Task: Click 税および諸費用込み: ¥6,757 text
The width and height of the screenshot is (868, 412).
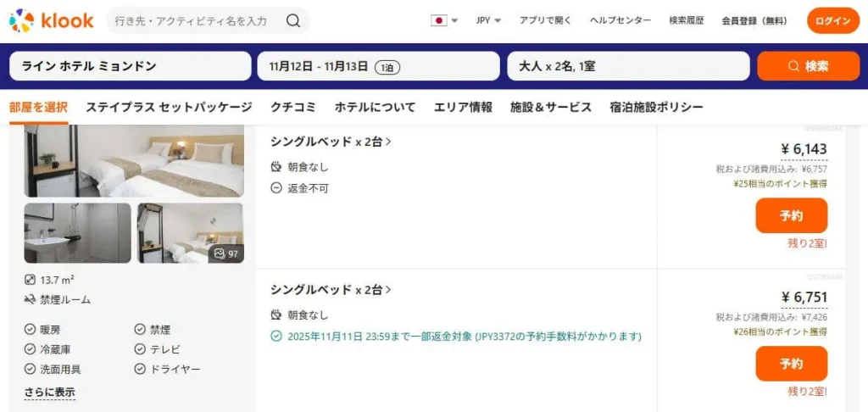Action: pos(771,170)
